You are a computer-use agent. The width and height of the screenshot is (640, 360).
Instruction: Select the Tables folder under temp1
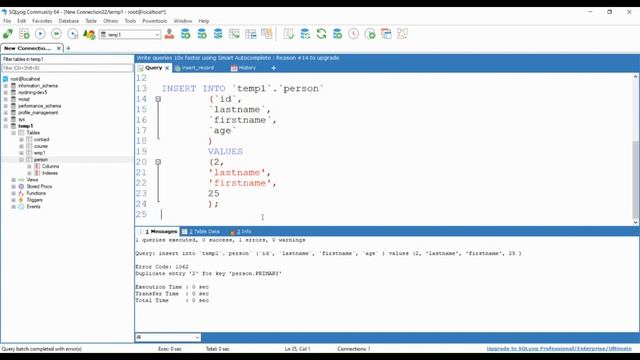[33, 133]
